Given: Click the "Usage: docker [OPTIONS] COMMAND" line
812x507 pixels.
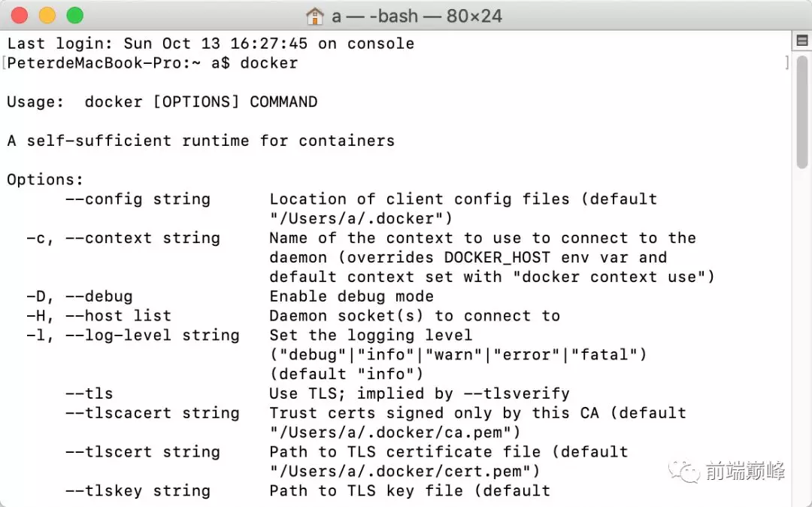Looking at the screenshot, I should (x=162, y=102).
